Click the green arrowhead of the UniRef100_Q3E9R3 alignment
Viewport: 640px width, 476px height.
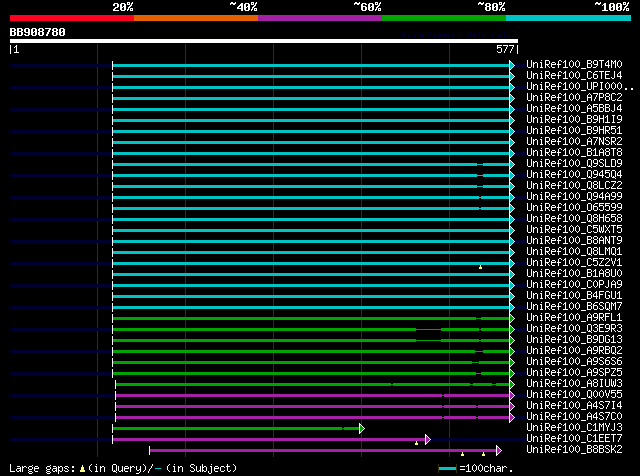[x=512, y=329]
